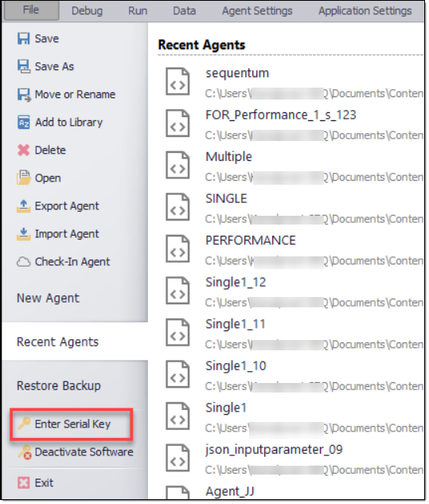Click the Save As icon

click(x=23, y=67)
